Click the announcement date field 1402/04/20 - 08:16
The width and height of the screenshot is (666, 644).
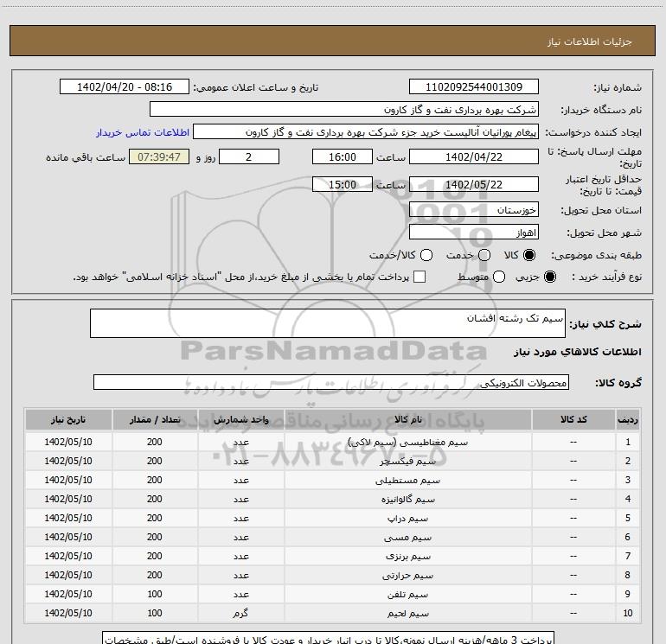click(x=125, y=87)
